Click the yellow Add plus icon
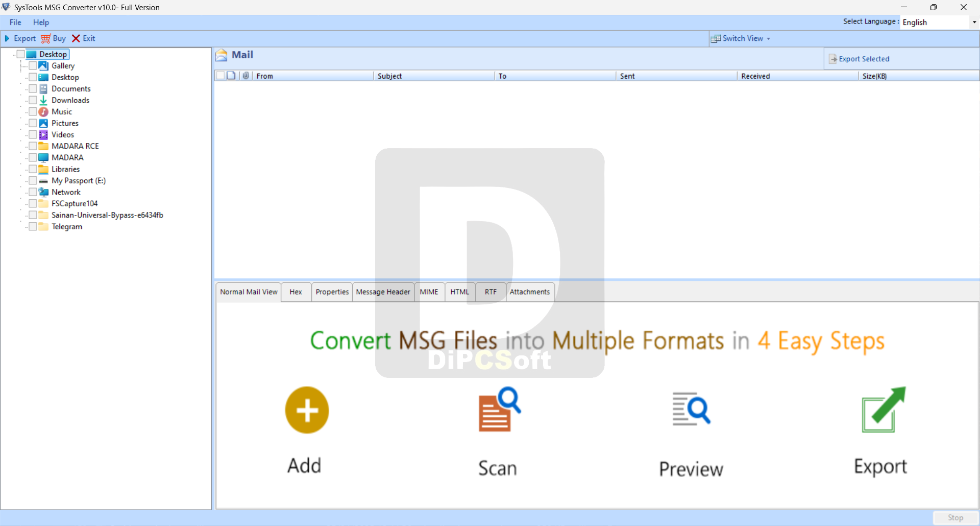Image resolution: width=980 pixels, height=526 pixels. 307,410
